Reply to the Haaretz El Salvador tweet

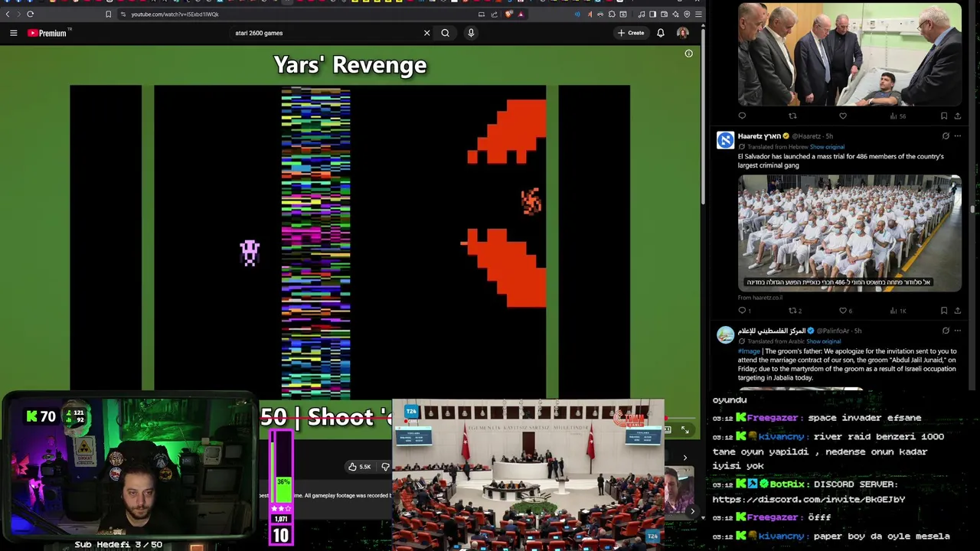click(x=743, y=311)
